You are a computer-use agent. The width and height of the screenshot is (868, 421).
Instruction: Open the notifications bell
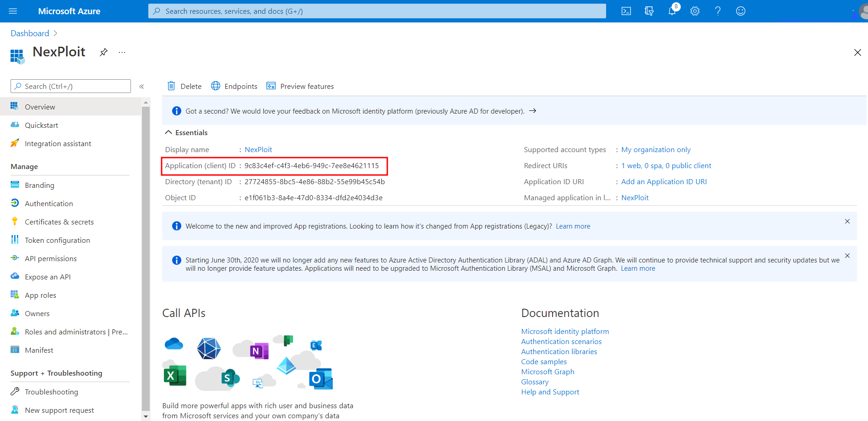[672, 11]
